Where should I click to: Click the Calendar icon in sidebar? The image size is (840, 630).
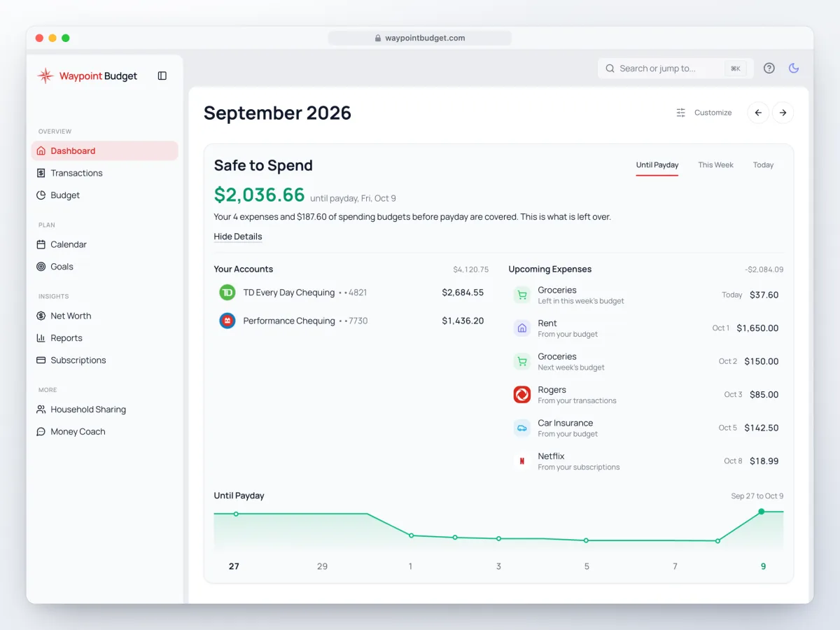(x=41, y=244)
